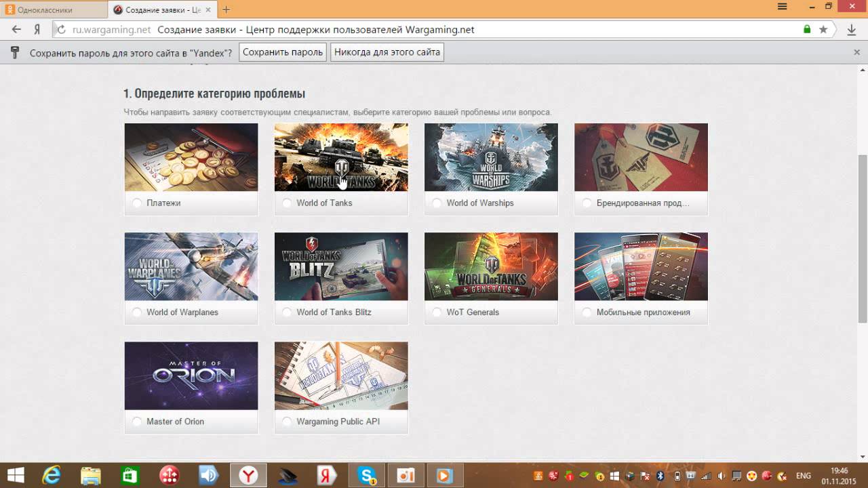868x488 pixels.
Task: Open the scanner app in the taskbar
Action: click(x=288, y=475)
